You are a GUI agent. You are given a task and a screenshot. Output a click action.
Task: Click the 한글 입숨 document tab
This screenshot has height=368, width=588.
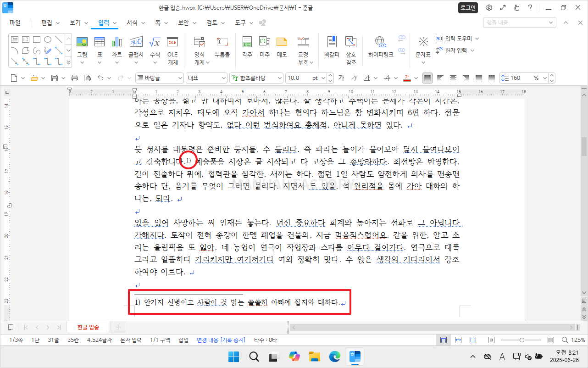pyautogui.click(x=89, y=327)
